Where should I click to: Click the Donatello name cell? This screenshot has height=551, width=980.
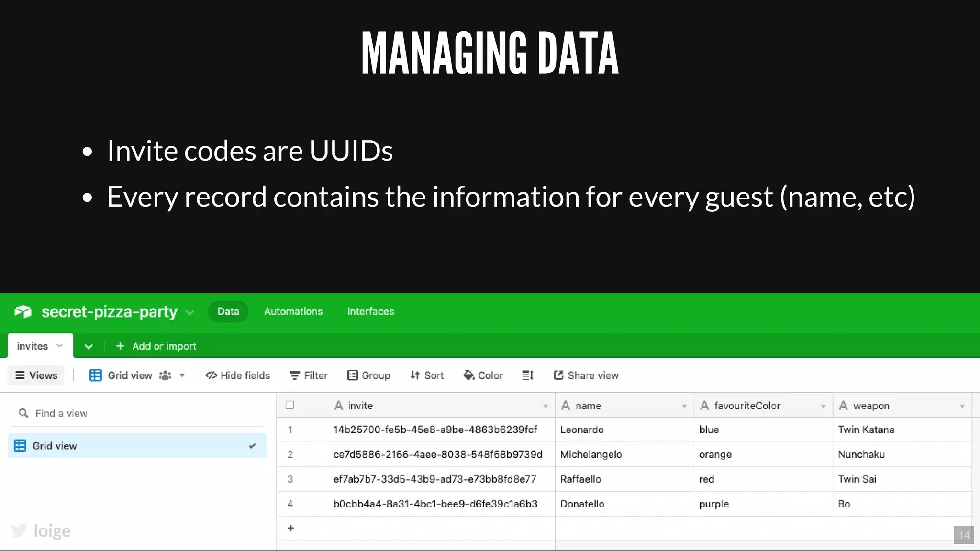pyautogui.click(x=624, y=504)
